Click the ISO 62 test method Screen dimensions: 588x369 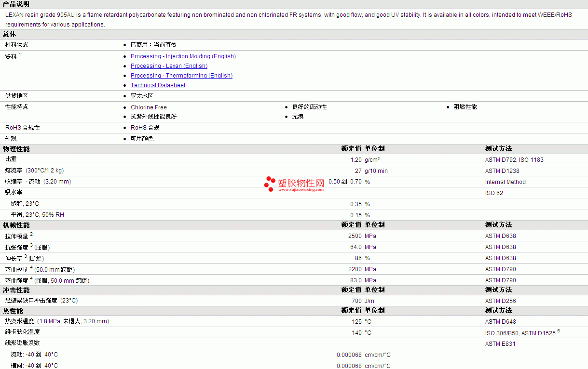pyautogui.click(x=494, y=193)
